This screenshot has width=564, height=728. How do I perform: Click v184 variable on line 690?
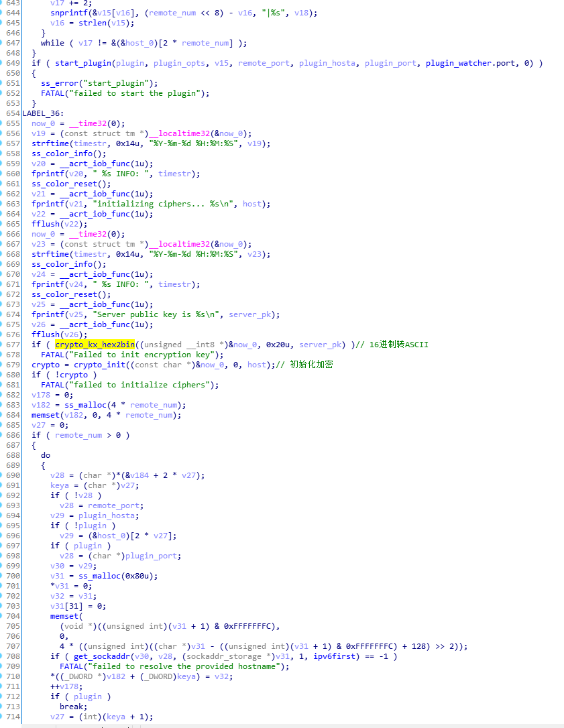click(x=139, y=475)
